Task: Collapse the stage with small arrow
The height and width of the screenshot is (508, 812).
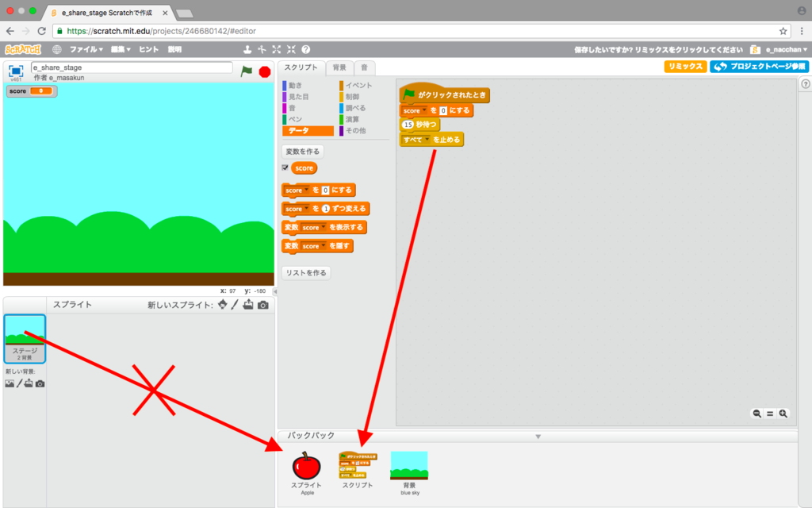Action: point(275,291)
